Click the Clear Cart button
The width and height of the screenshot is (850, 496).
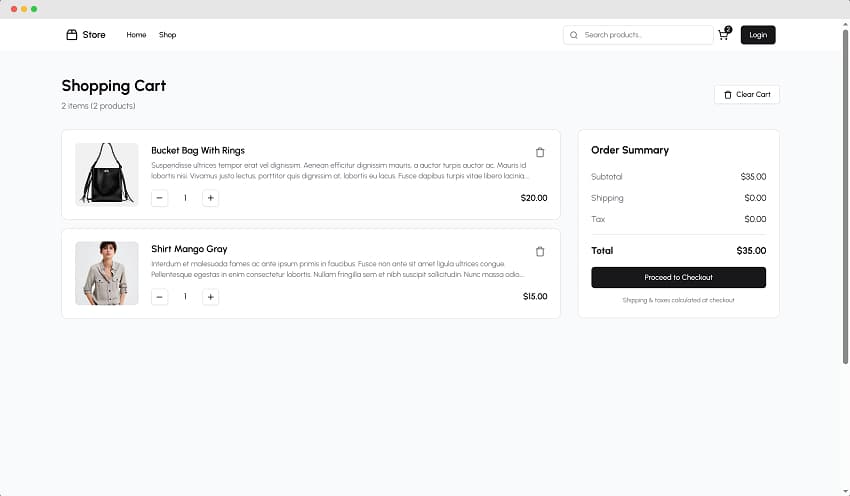click(x=747, y=94)
